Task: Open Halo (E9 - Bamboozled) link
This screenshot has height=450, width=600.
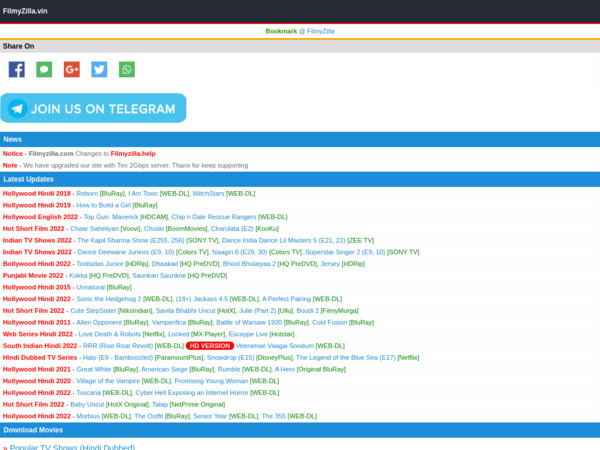Action: 118,358
